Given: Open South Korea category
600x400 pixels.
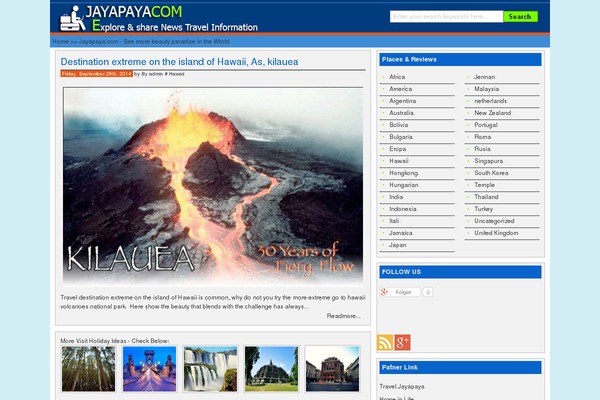Looking at the screenshot, I should 491,173.
